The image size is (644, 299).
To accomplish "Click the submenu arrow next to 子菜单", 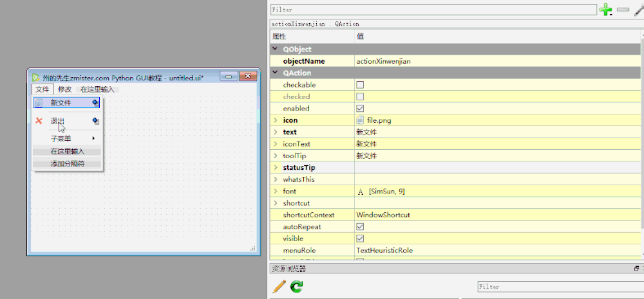I will coord(93,139).
